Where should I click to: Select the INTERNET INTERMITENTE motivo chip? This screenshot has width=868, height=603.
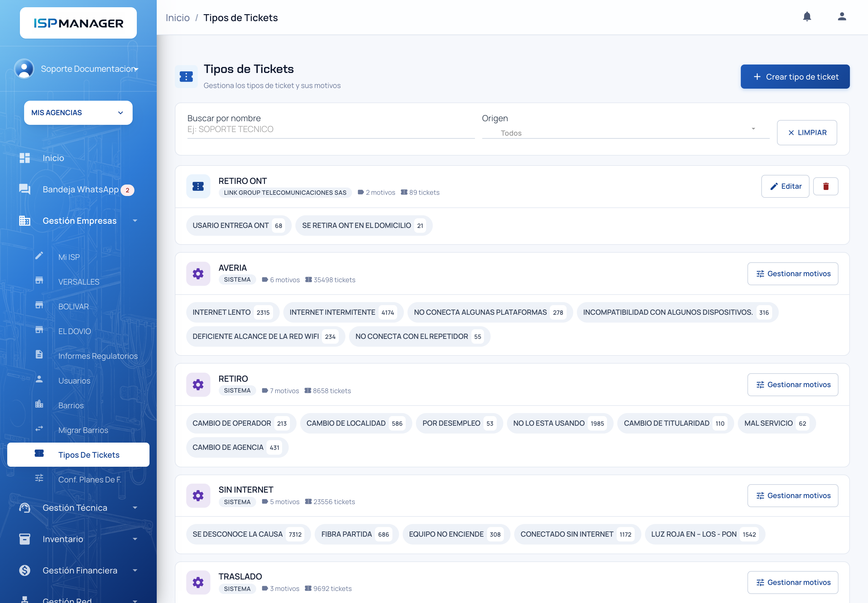tap(343, 312)
